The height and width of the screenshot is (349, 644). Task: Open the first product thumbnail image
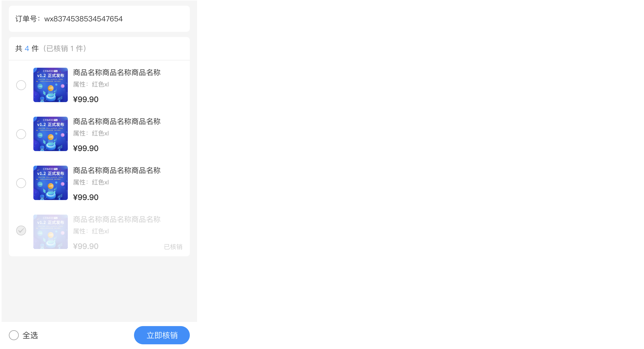(x=51, y=85)
